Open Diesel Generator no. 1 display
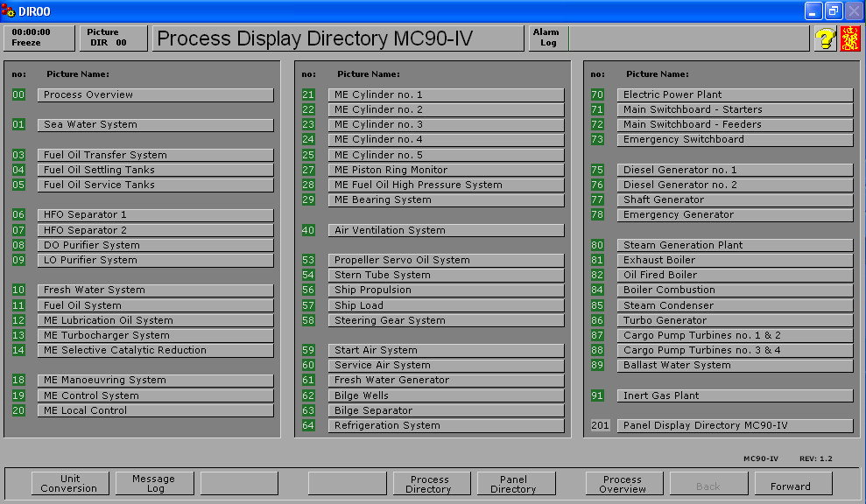Image resolution: width=866 pixels, height=504 pixels. pos(735,171)
